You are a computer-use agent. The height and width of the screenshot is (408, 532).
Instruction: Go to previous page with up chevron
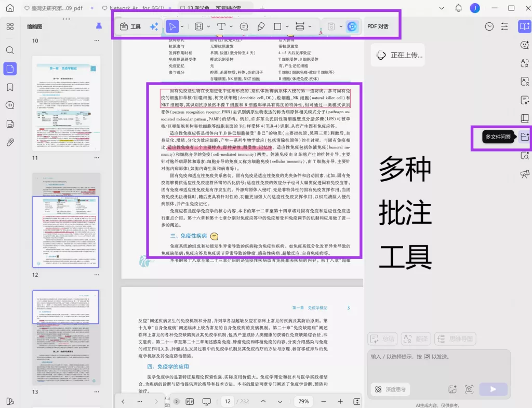[263, 401]
